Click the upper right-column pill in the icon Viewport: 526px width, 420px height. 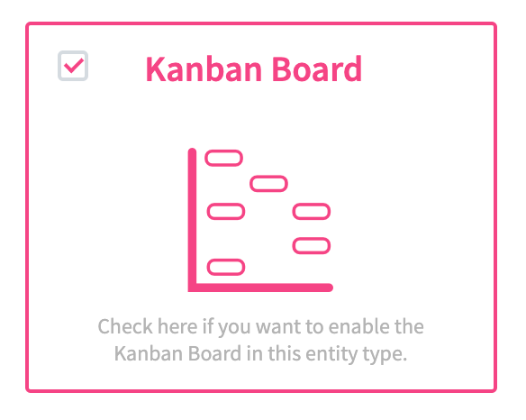(312, 212)
